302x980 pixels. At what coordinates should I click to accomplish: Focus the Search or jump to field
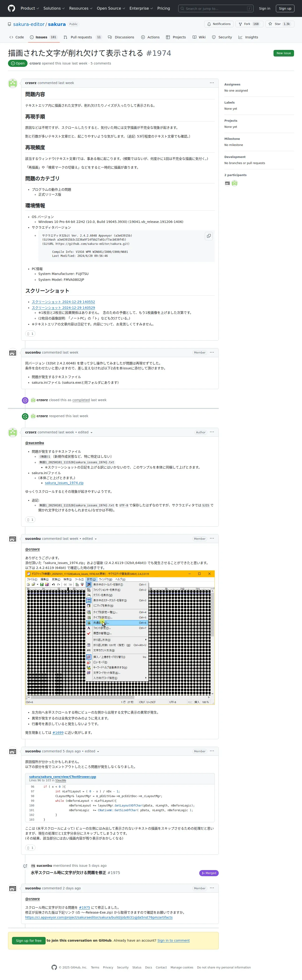216,8
